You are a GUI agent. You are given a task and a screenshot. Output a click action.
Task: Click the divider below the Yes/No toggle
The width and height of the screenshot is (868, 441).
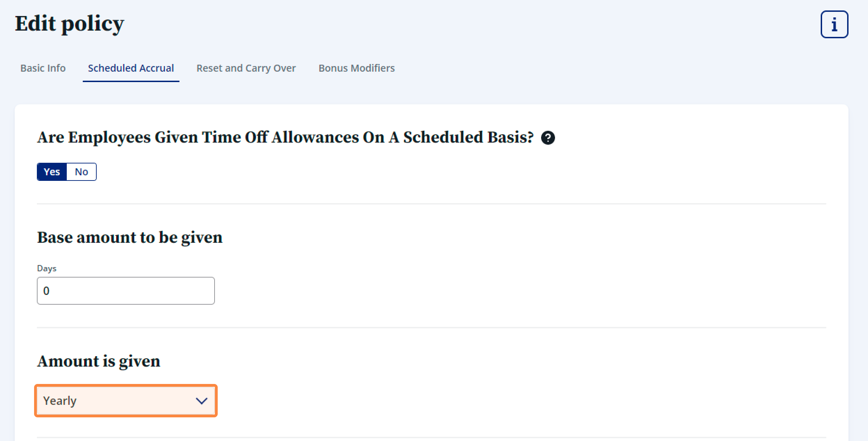431,204
